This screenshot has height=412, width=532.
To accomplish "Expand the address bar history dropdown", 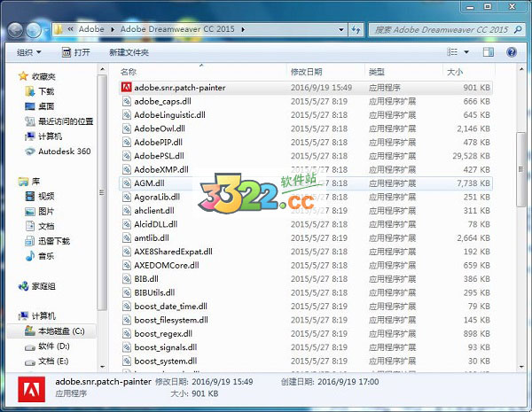I will point(341,30).
